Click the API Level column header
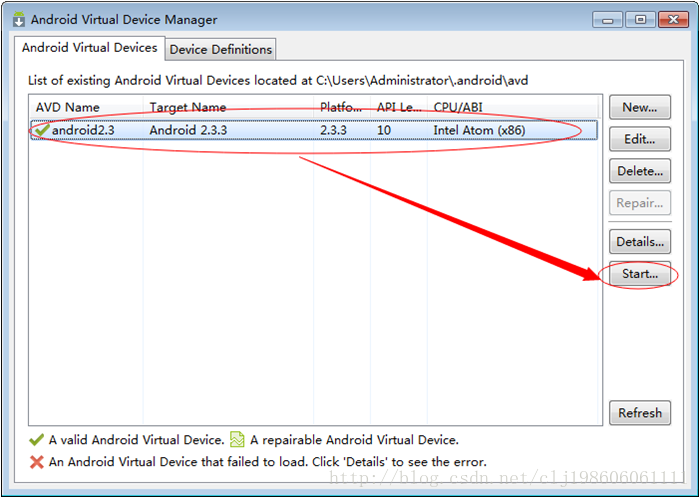This screenshot has height=498, width=700. point(399,107)
